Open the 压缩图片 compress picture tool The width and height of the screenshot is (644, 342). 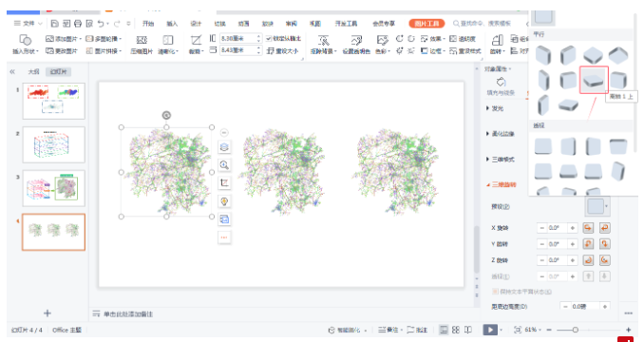pyautogui.click(x=142, y=45)
